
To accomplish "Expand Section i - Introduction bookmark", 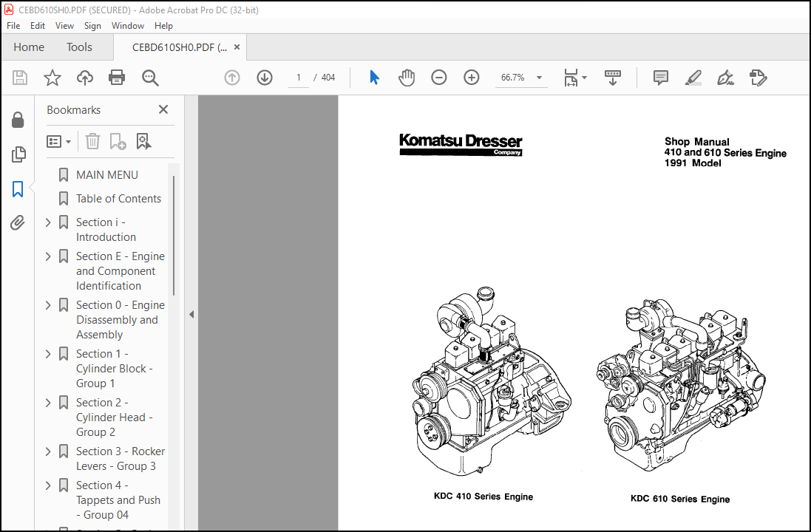I will click(x=48, y=222).
